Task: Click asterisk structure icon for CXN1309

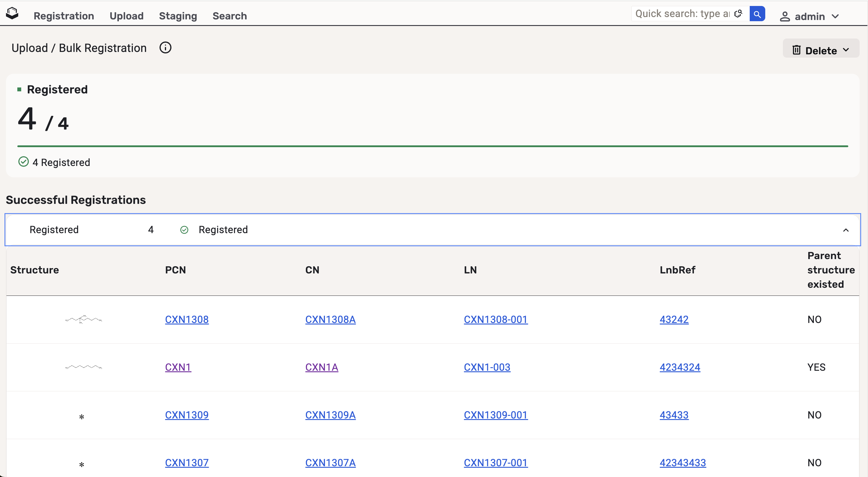Action: [x=82, y=417]
